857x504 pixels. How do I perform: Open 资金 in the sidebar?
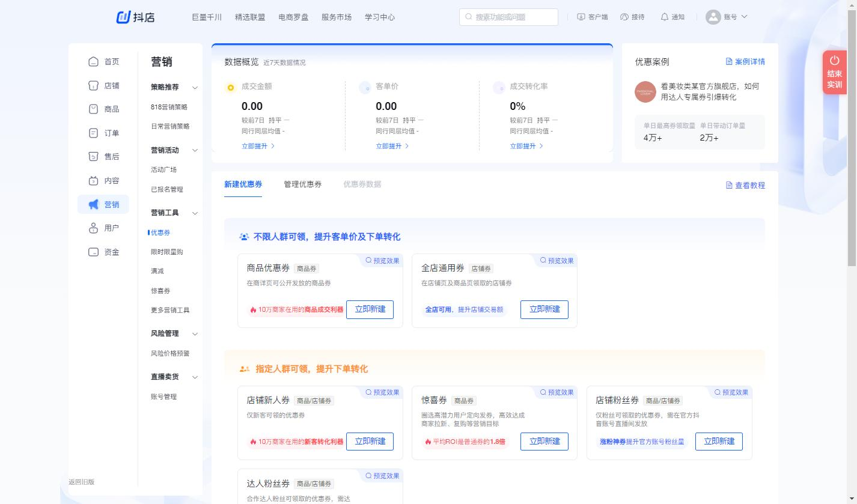(103, 252)
